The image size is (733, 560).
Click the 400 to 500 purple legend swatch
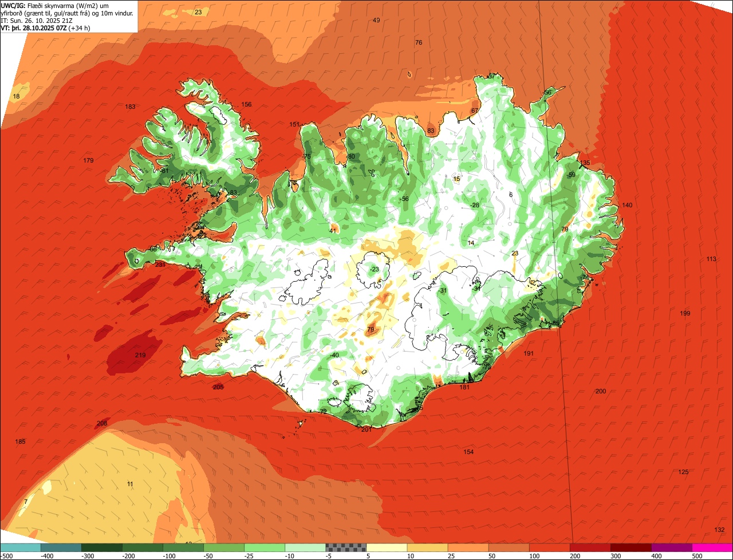[x=672, y=547]
